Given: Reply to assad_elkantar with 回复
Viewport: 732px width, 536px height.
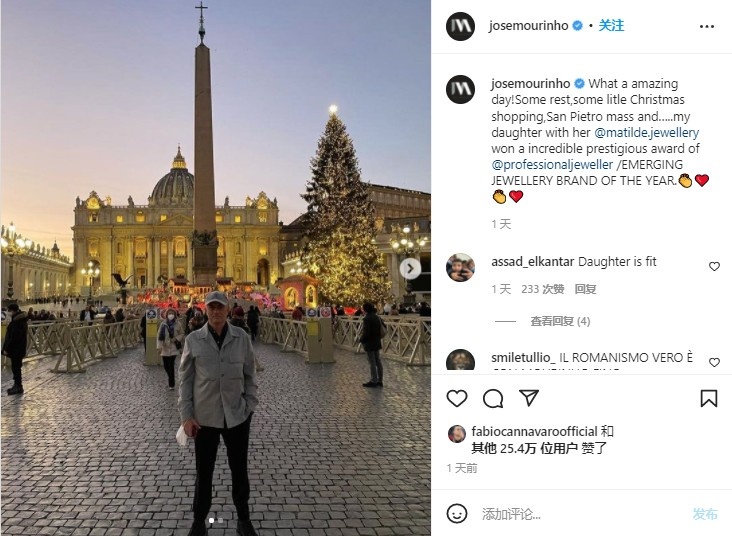Looking at the screenshot, I should (585, 289).
